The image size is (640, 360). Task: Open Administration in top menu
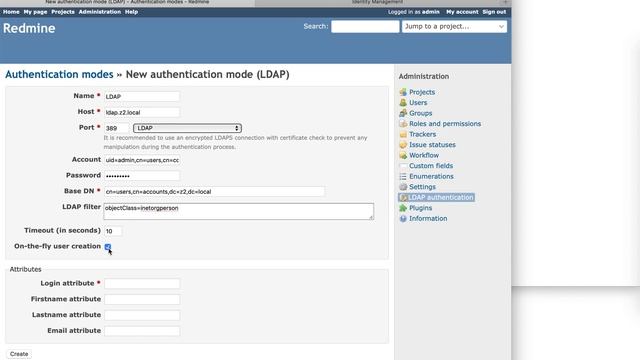(100, 12)
